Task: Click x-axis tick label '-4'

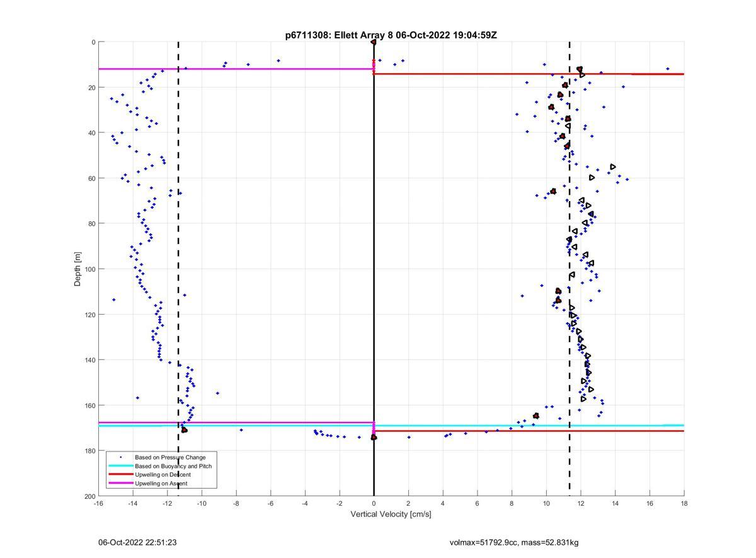Action: pyautogui.click(x=305, y=504)
